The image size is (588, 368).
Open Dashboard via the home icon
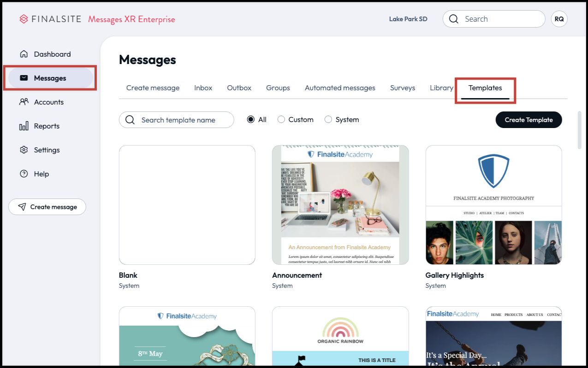click(24, 54)
